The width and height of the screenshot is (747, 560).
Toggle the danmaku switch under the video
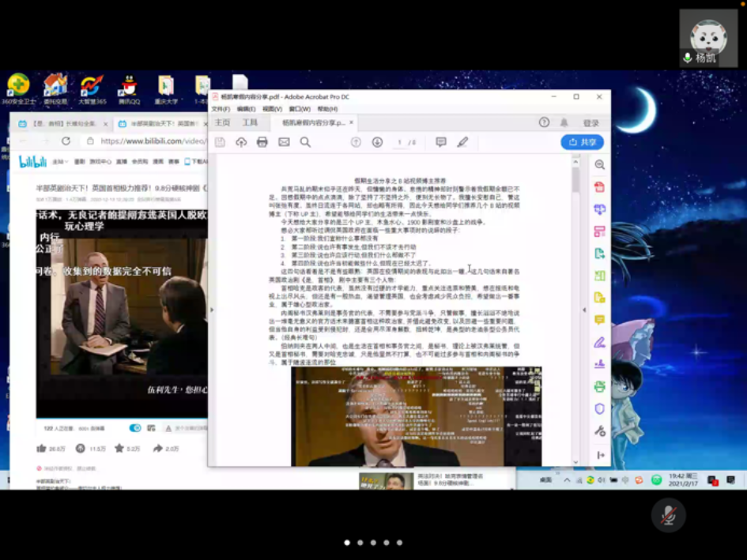point(135,428)
